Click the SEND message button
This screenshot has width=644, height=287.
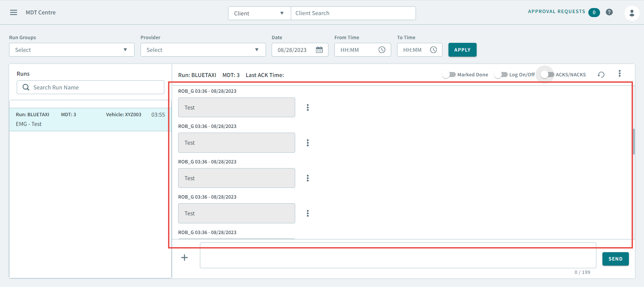[x=615, y=259]
